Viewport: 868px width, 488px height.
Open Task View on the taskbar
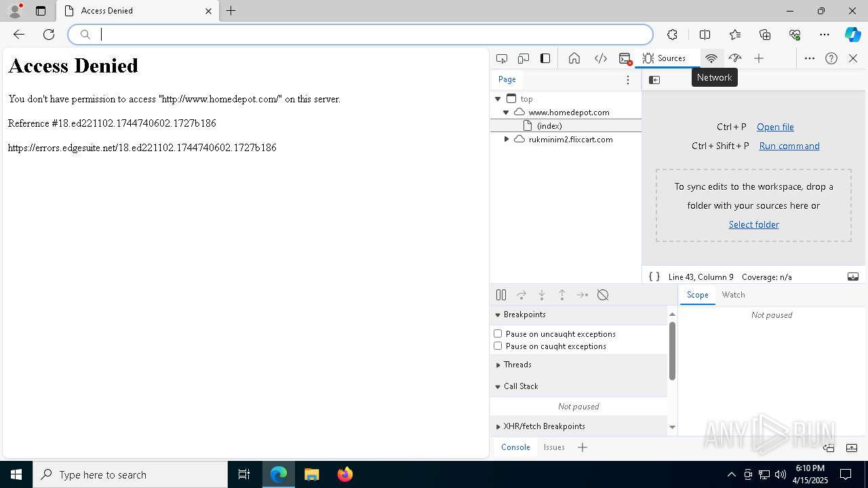point(244,474)
